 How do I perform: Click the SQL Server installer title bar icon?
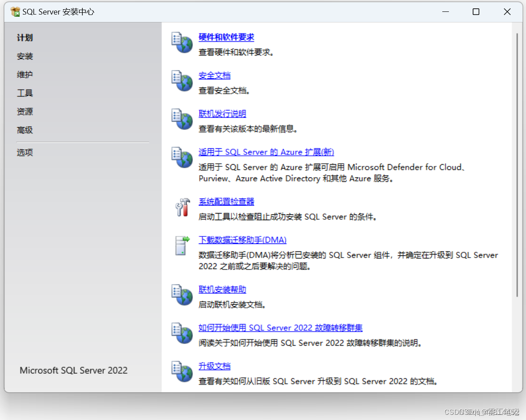[x=15, y=12]
